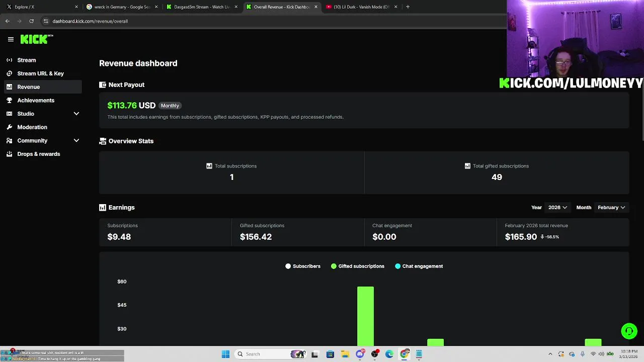Open a new browser tab

click(x=408, y=7)
